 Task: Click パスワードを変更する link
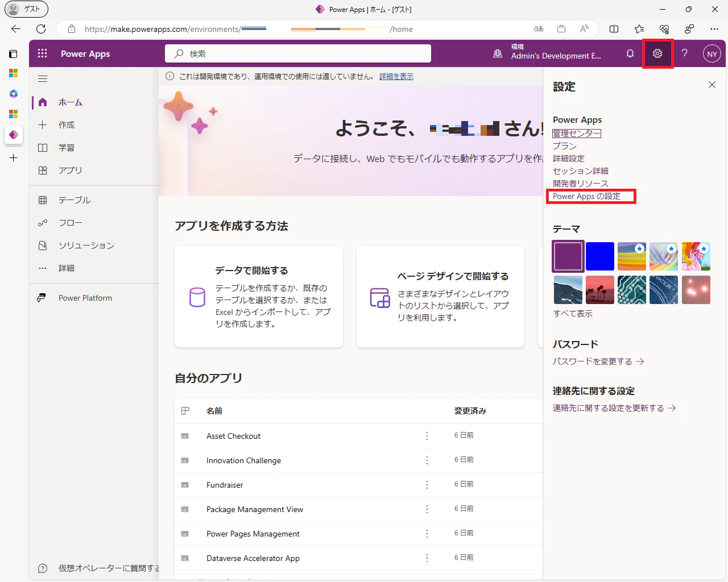tap(598, 361)
